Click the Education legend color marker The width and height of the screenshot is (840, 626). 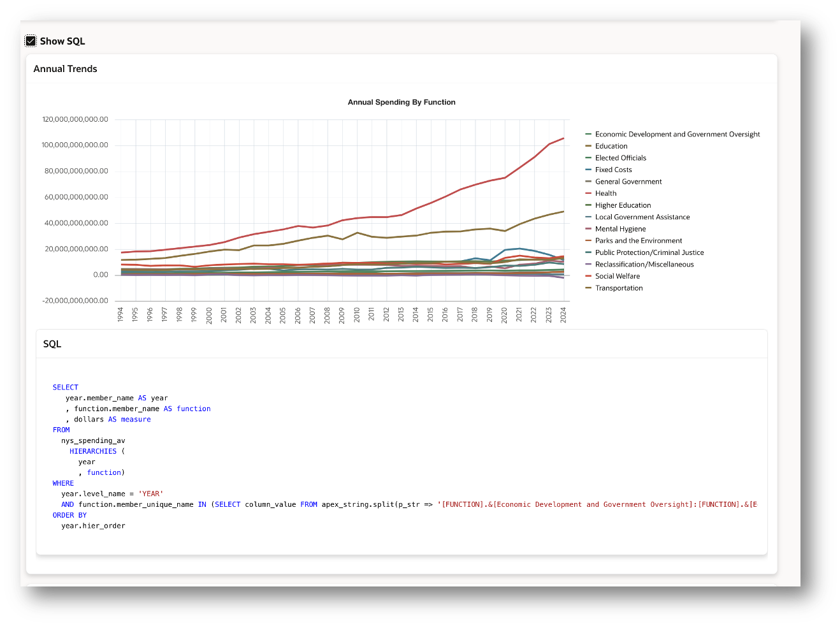pos(588,145)
